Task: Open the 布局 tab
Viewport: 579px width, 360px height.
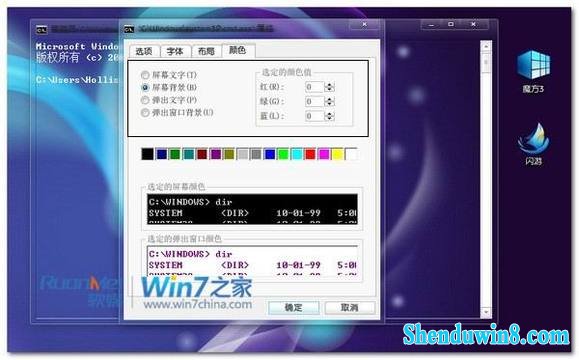Action: click(206, 51)
